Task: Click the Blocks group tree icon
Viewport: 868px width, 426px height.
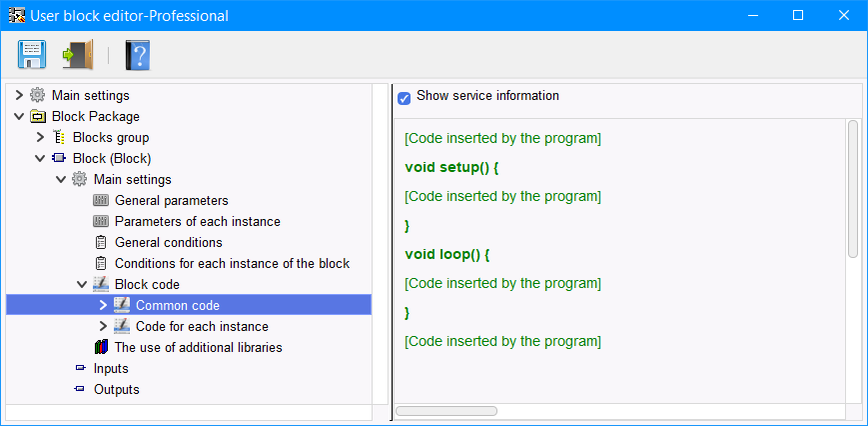Action: coord(59,137)
